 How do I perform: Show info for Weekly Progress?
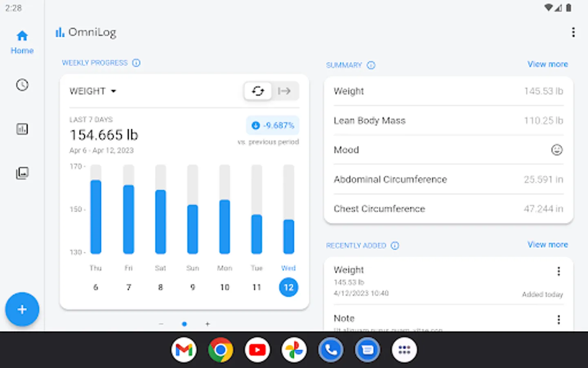point(136,63)
